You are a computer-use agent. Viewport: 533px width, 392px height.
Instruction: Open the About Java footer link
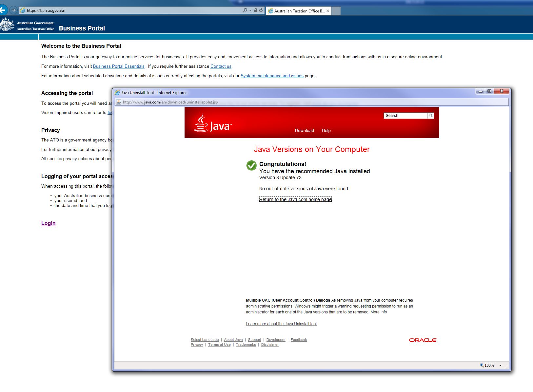(x=233, y=340)
